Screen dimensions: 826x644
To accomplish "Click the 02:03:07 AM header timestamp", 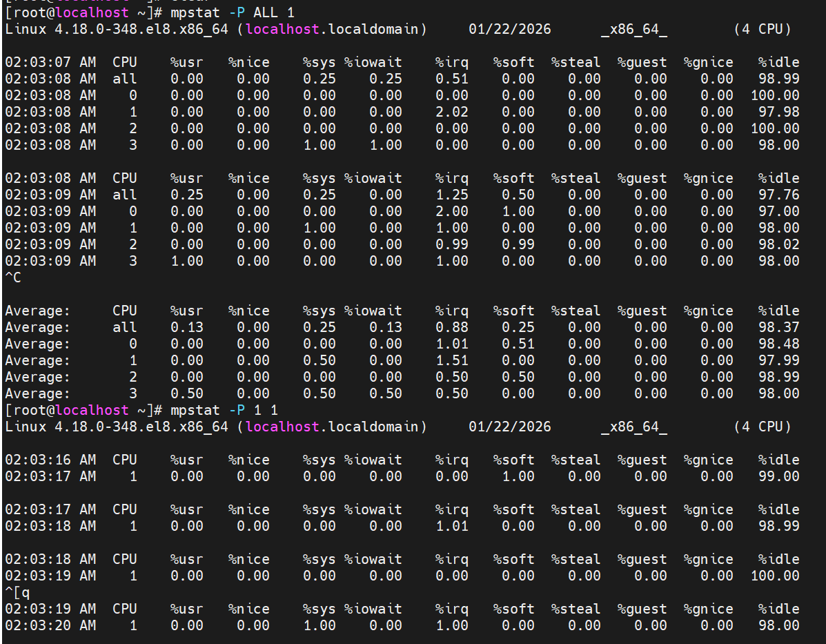I will [50, 62].
